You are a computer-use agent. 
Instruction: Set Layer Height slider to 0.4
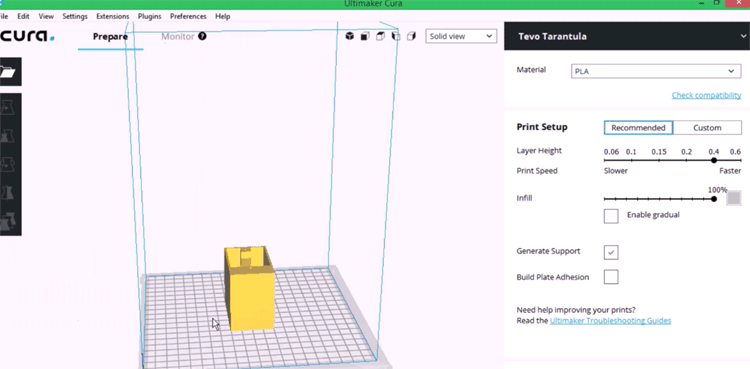714,160
